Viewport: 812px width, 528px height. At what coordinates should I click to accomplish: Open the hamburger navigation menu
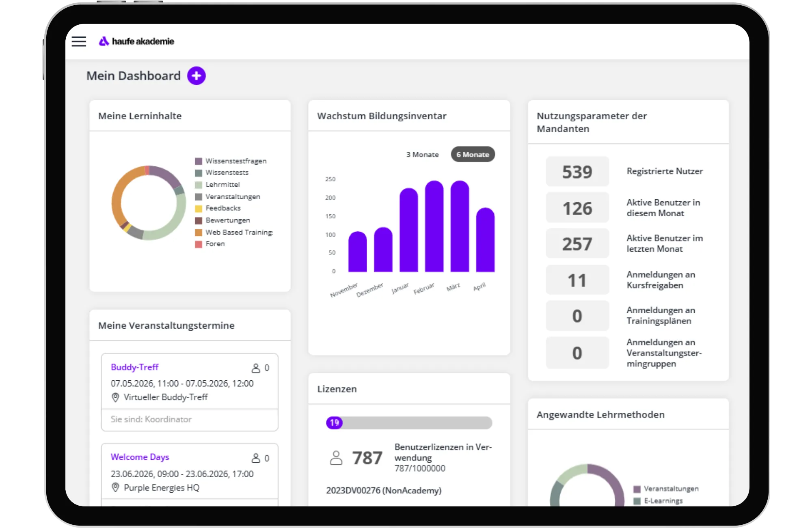coord(79,41)
